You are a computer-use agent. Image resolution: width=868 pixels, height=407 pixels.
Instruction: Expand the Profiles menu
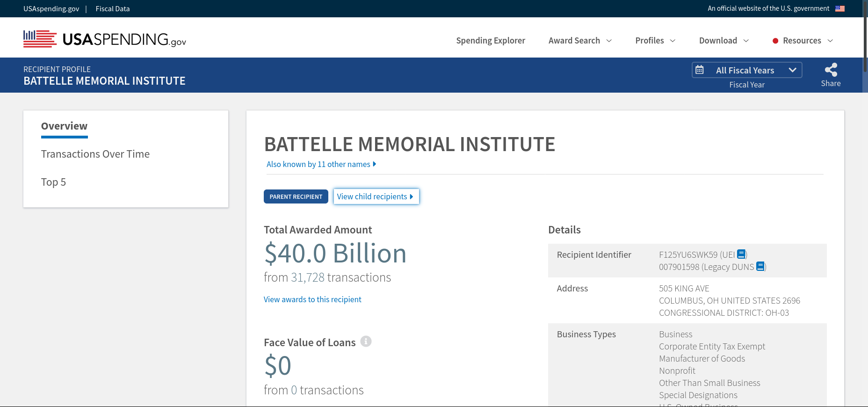(x=655, y=41)
